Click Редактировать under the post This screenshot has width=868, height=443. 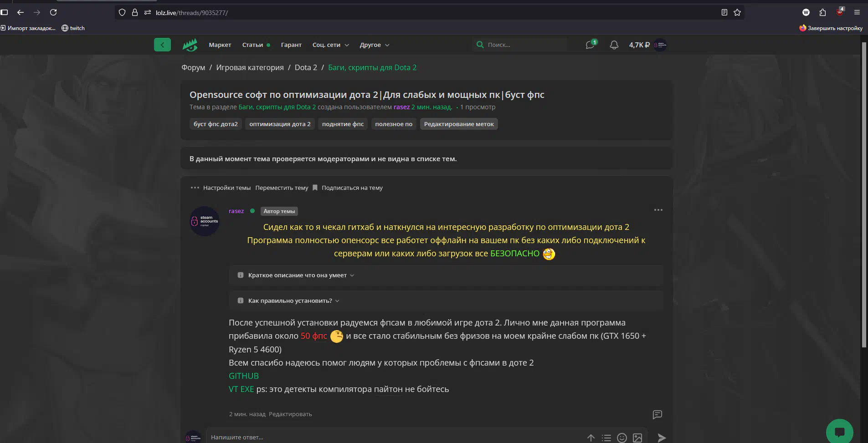pos(290,414)
